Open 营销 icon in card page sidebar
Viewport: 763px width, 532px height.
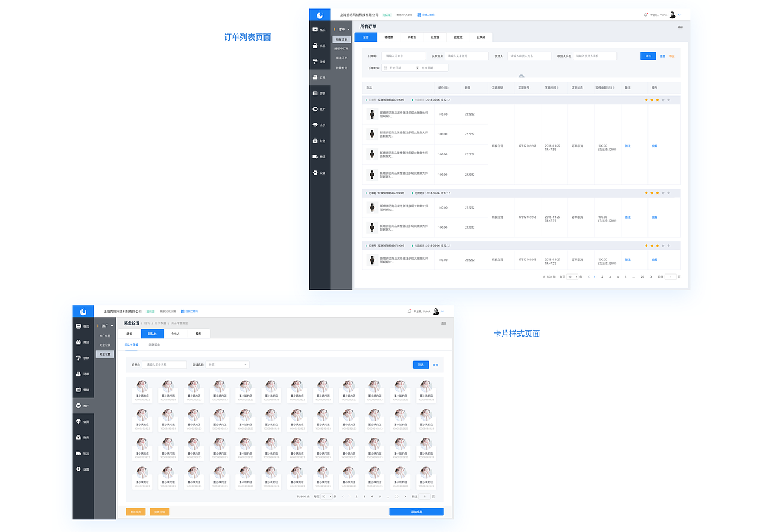coord(79,390)
